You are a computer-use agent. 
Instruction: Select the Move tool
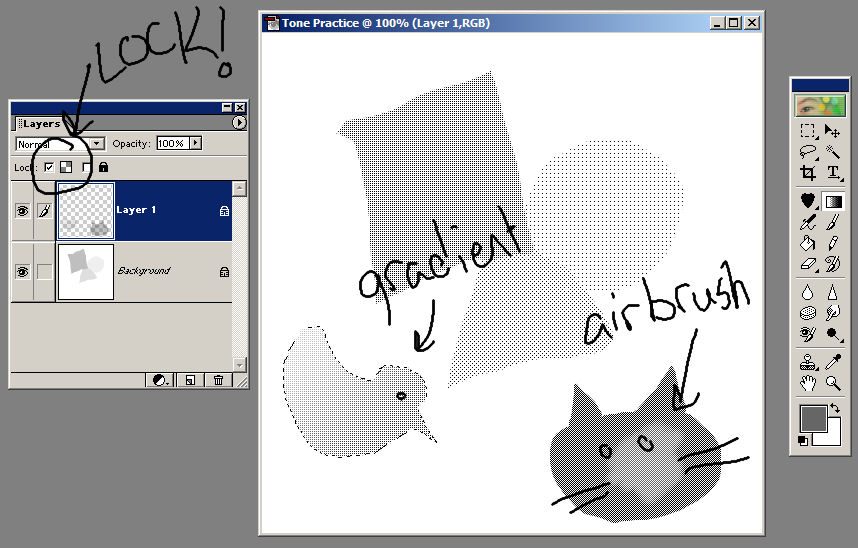tap(832, 131)
